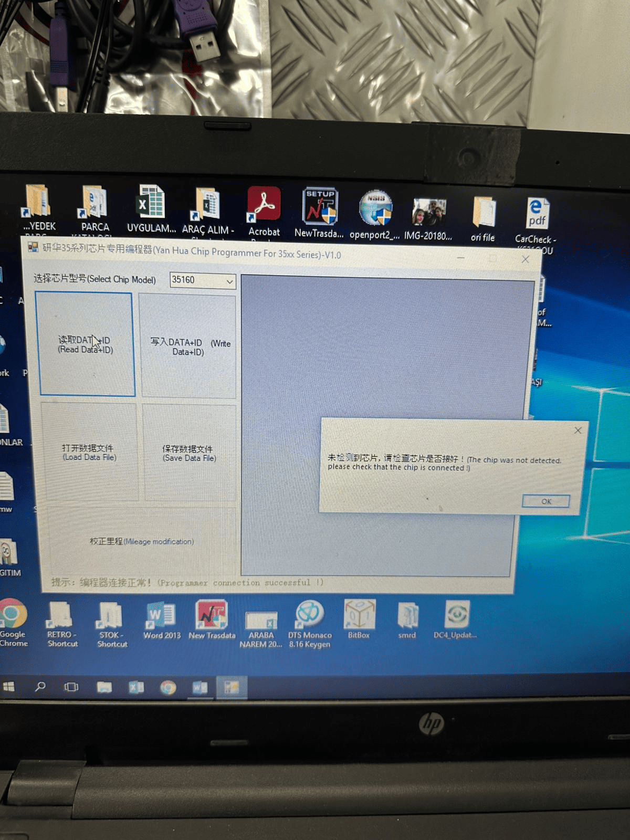Screen dimensions: 630x840
Task: Click the Save Data File button
Action: [x=188, y=453]
